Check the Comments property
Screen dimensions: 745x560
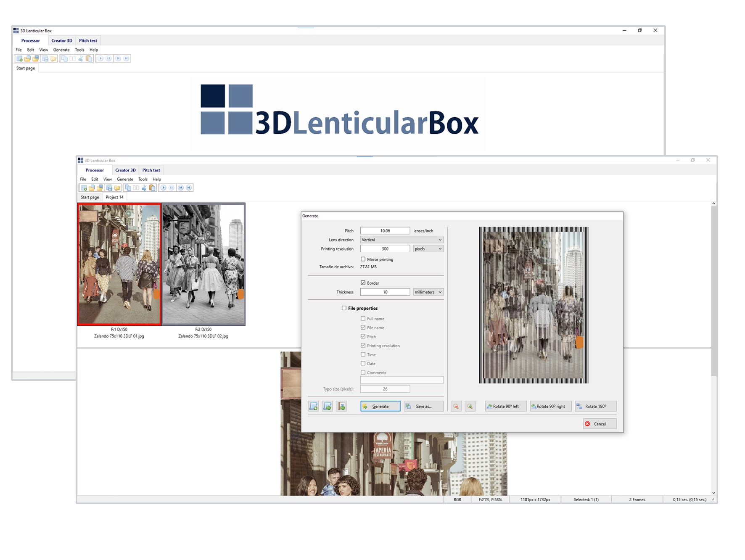[363, 372]
